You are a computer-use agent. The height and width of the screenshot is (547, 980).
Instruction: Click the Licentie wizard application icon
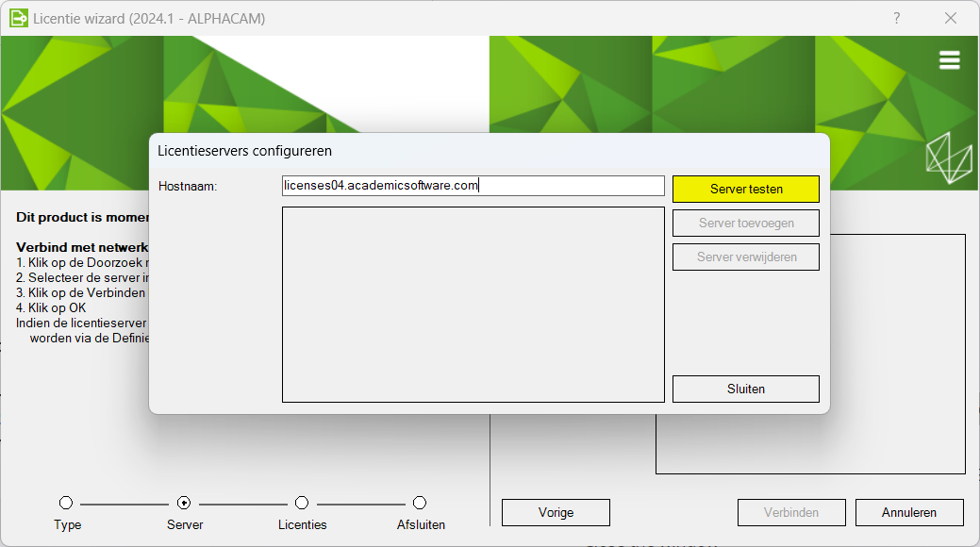(x=18, y=18)
